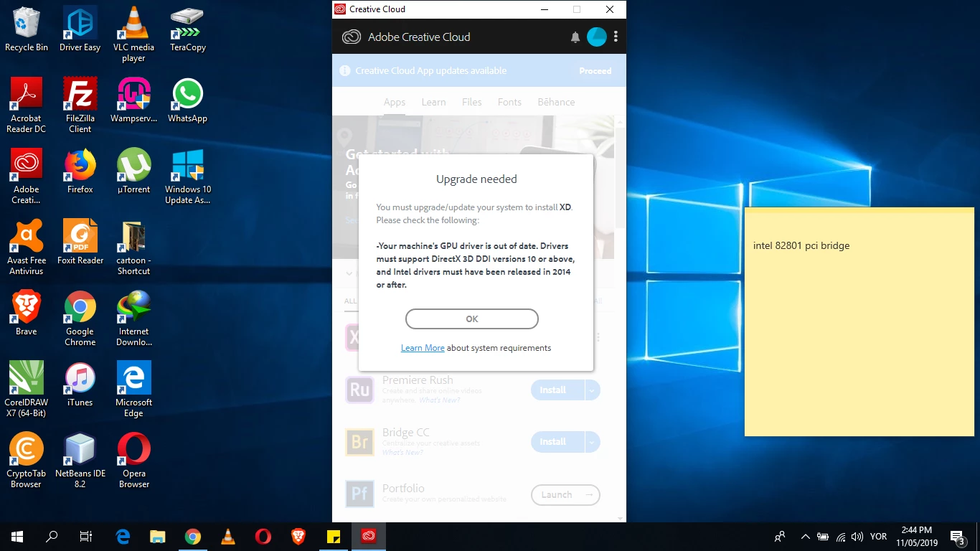
Task: Open iTunes desktop shortcut
Action: coord(80,385)
